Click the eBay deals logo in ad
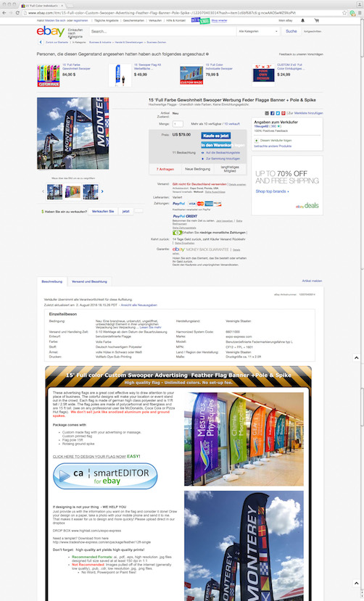 (x=307, y=206)
